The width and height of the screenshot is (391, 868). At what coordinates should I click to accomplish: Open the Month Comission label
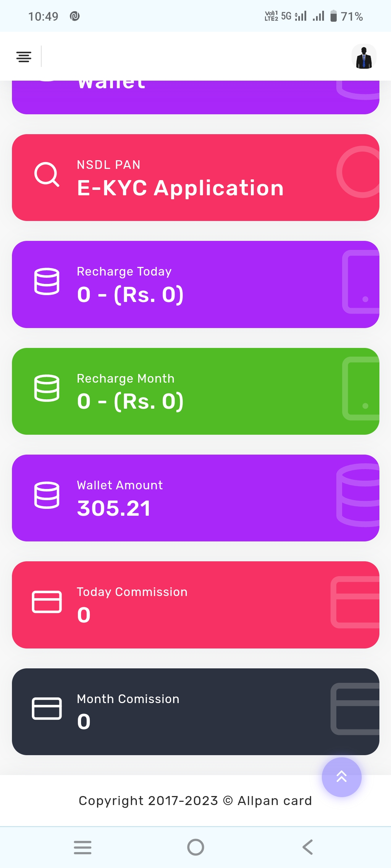click(128, 699)
